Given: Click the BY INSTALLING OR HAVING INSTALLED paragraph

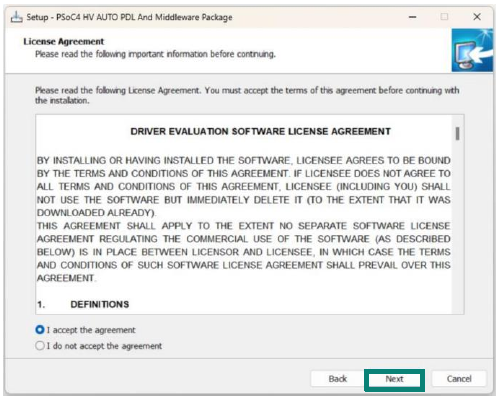Looking at the screenshot, I should click(x=244, y=186).
